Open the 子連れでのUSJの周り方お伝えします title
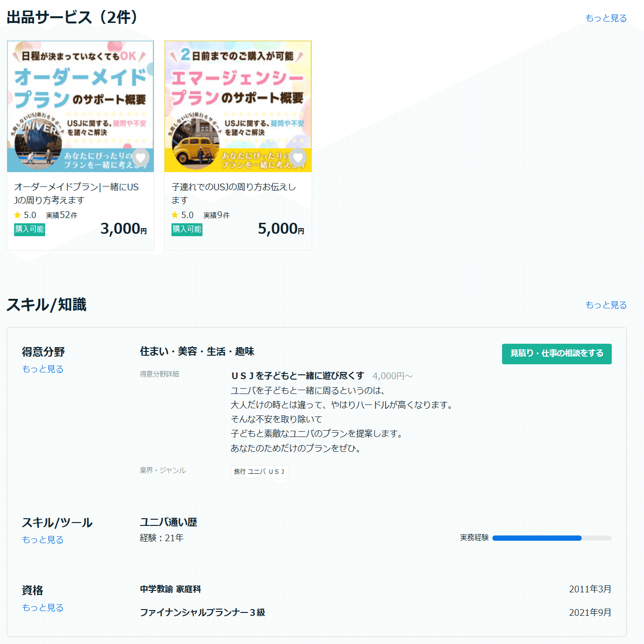This screenshot has width=644, height=644. tap(234, 194)
